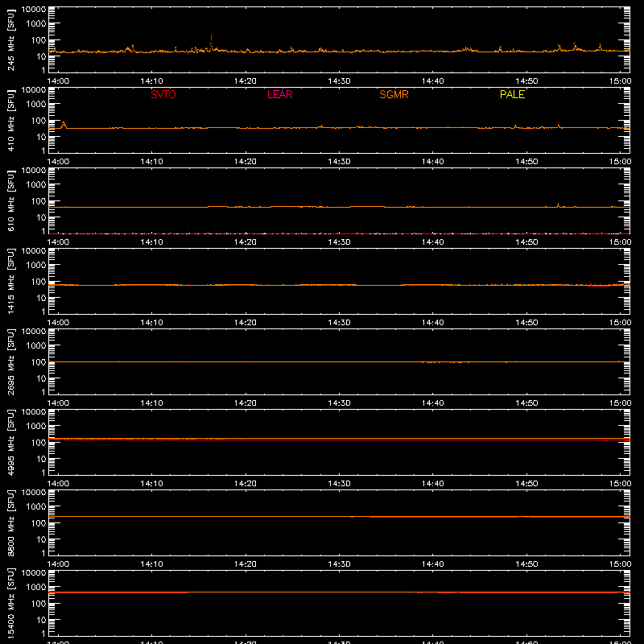Click the small peak near 14:53 in 610 MHz plot
Viewport: 644px width, 644px height.
coord(558,204)
